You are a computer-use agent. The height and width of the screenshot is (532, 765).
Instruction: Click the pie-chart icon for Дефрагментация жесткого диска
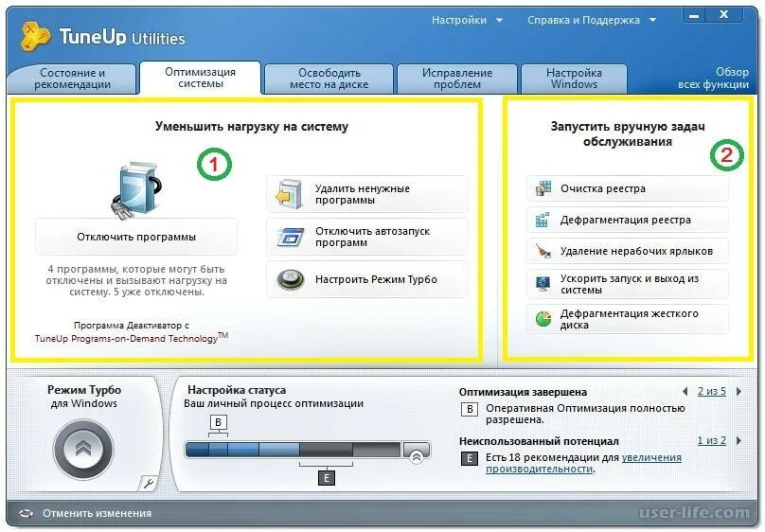tap(543, 319)
